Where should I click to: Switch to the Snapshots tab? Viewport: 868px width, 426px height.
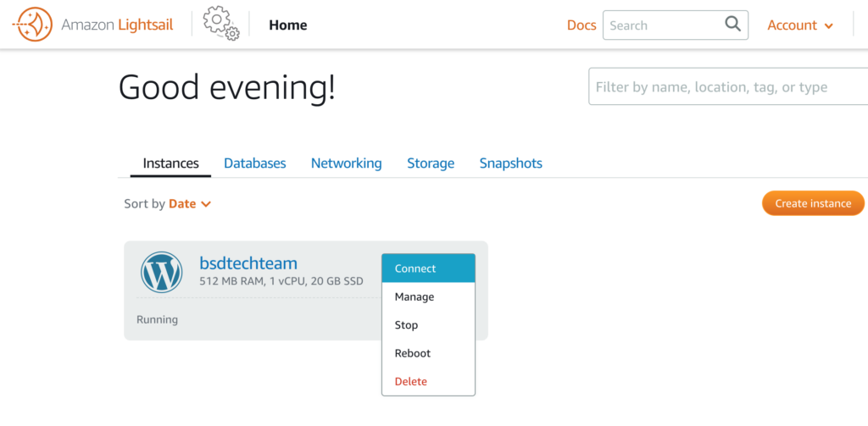coord(510,163)
